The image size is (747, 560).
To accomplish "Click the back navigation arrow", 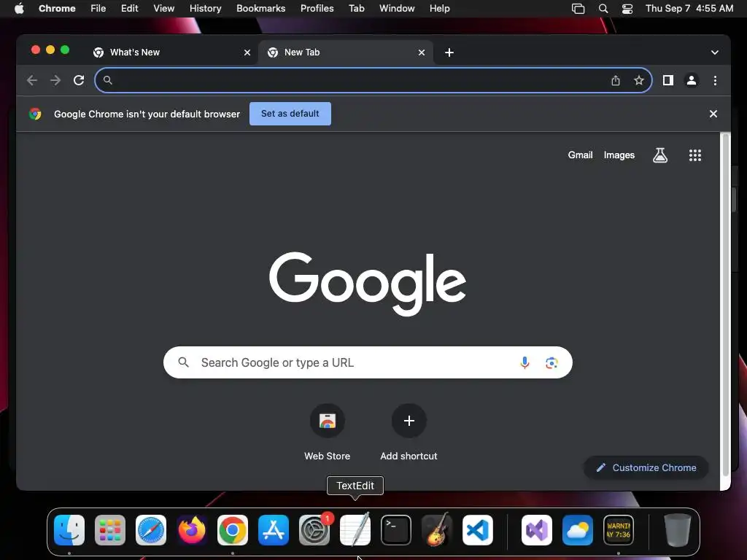I will point(32,80).
